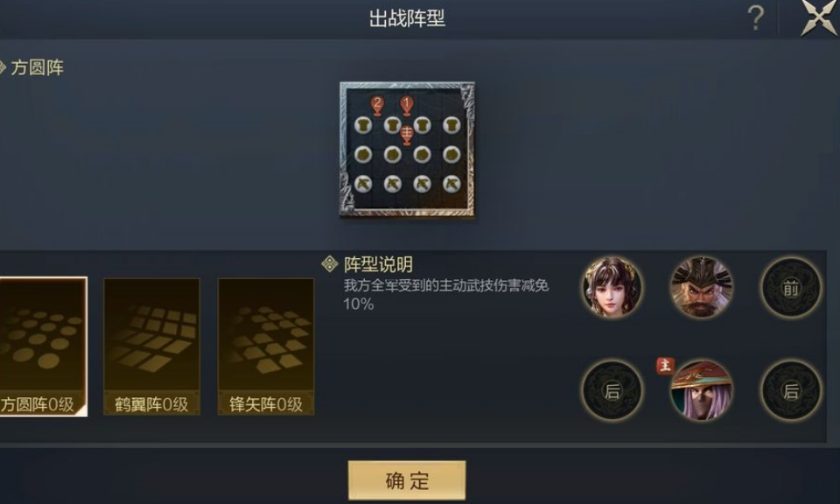Confirm with the 确定 button

(x=407, y=480)
